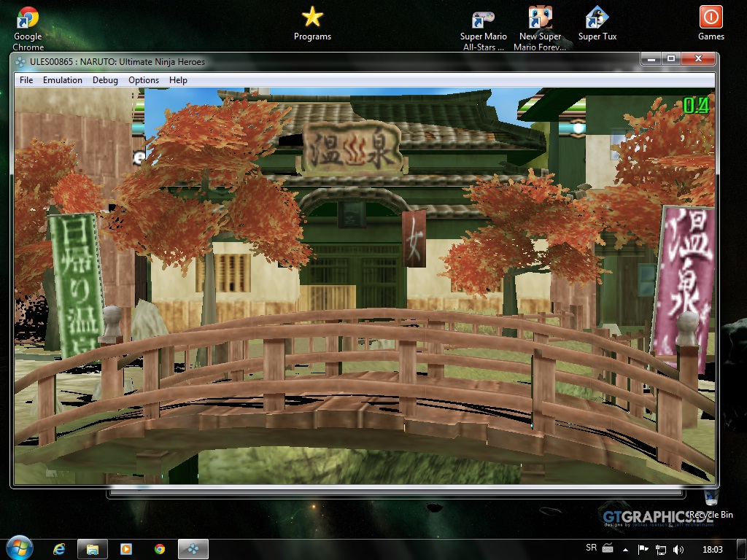
Task: Click the Windows Start button
Action: 19,548
